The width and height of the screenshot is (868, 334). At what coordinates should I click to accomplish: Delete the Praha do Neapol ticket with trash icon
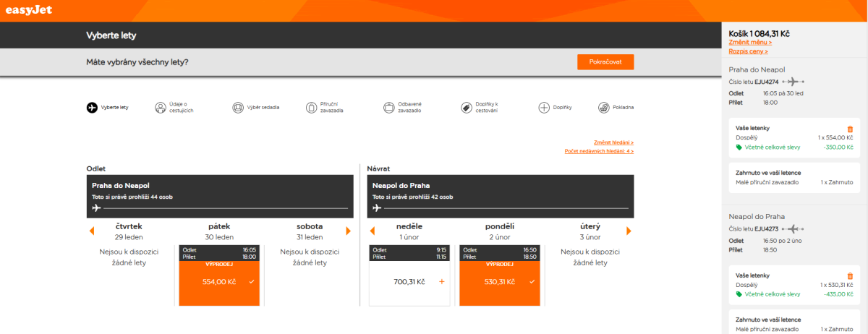[850, 129]
